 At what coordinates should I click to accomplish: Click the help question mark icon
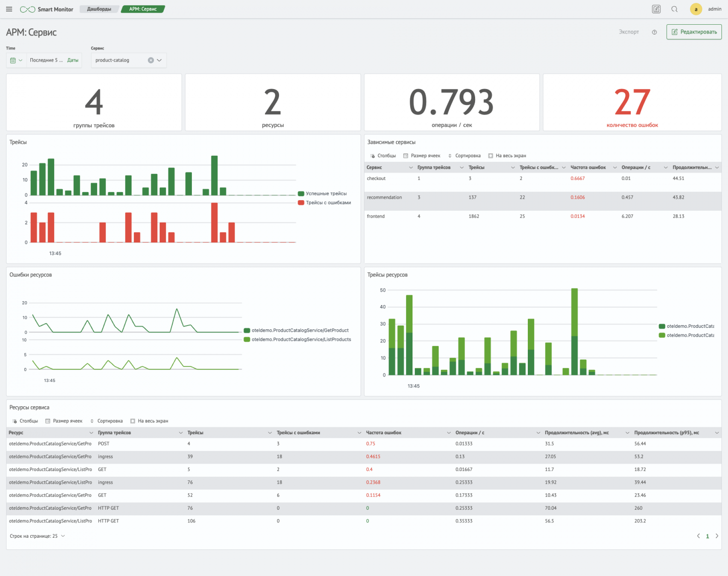click(x=654, y=32)
